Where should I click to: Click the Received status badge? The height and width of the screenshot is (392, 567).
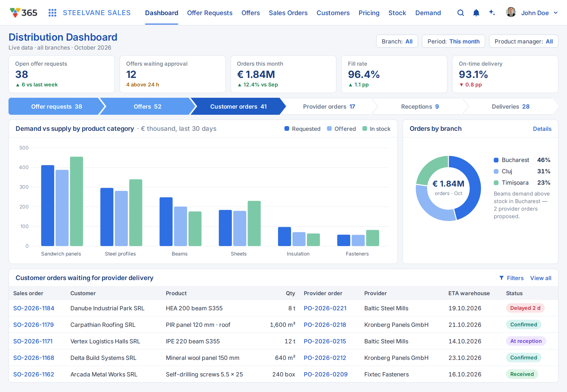(x=522, y=374)
